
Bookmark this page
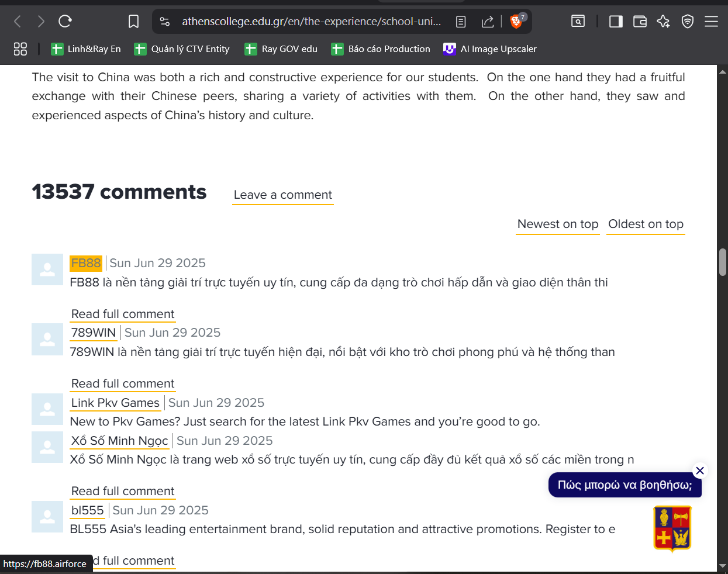coord(134,22)
